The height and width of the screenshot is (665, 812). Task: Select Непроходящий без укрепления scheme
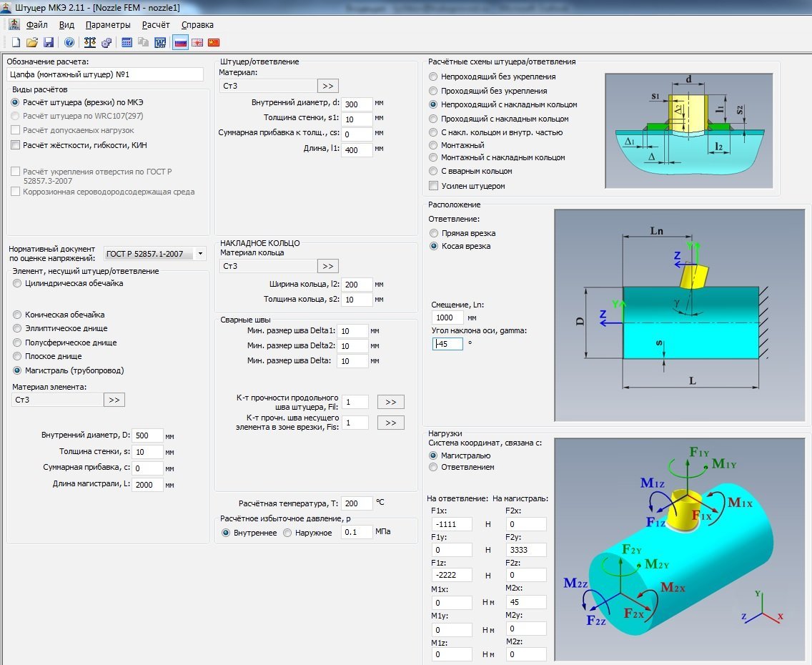(x=492, y=77)
